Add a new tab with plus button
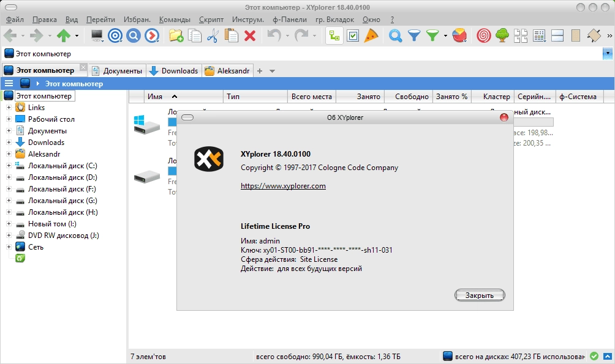 260,71
